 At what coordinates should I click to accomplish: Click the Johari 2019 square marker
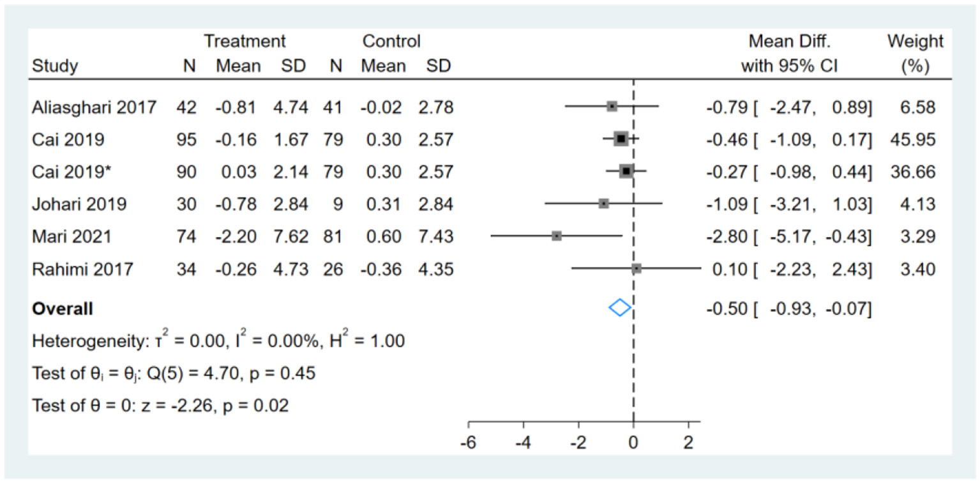604,204
